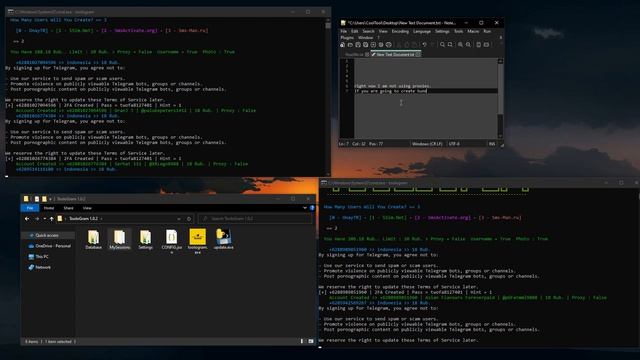Image resolution: width=640 pixels, height=360 pixels.
Task: Expand the ribbon chevron in File Explorer
Action: tap(304, 208)
